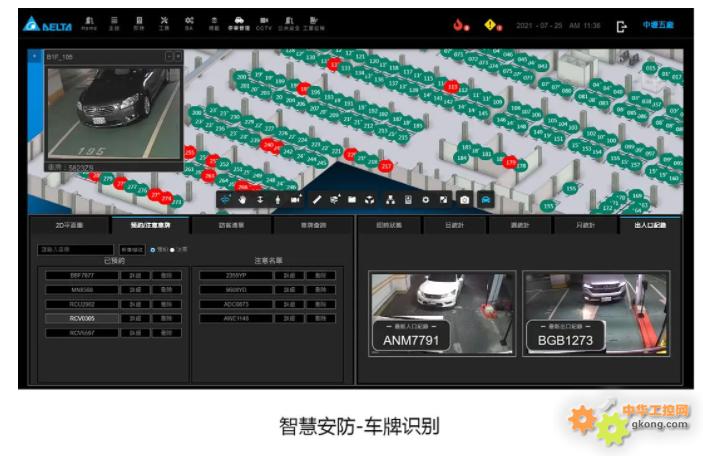Select the RCV0365 reserved plate entry
Screen dimensions: 703x456
[81, 318]
